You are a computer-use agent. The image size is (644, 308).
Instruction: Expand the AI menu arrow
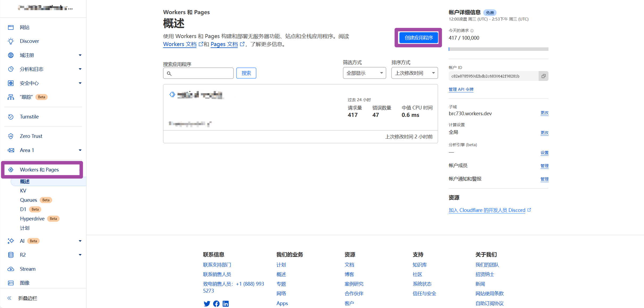click(x=80, y=241)
